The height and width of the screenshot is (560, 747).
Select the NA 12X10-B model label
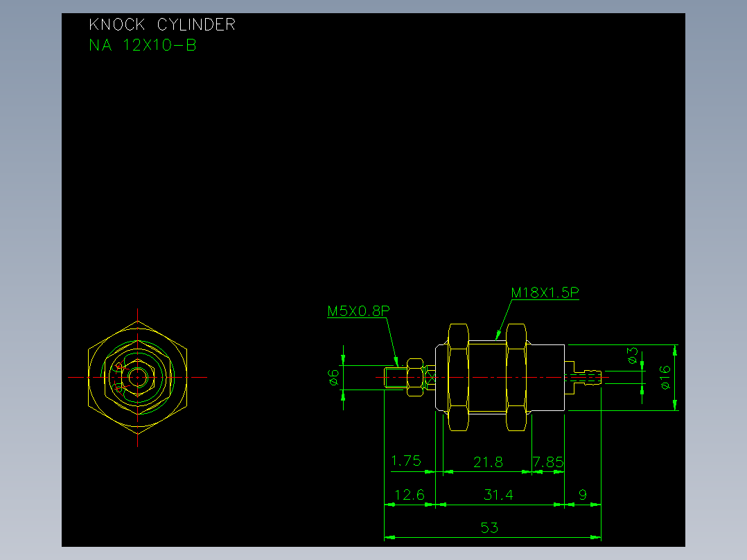pos(143,45)
